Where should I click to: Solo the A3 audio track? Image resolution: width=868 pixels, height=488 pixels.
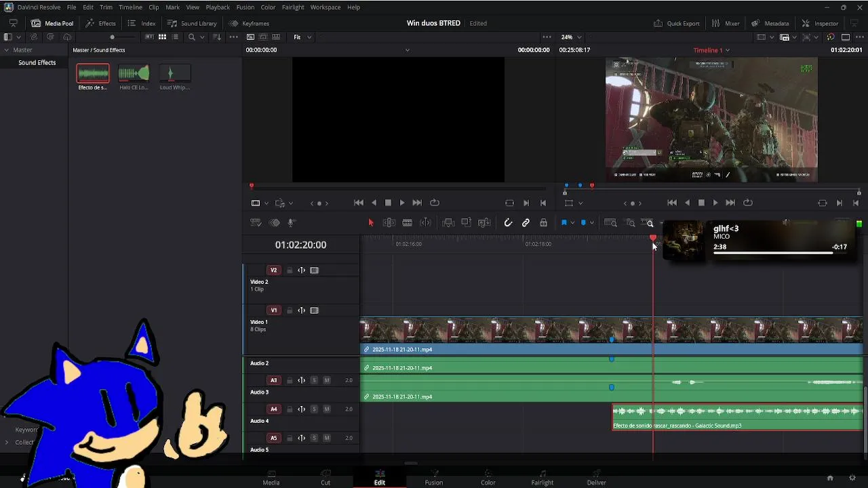(x=314, y=380)
